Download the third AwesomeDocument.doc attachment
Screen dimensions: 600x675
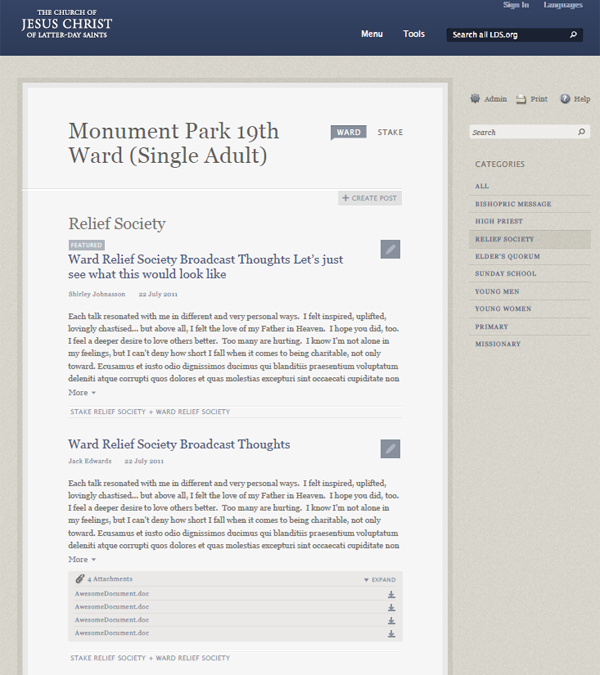(x=391, y=620)
